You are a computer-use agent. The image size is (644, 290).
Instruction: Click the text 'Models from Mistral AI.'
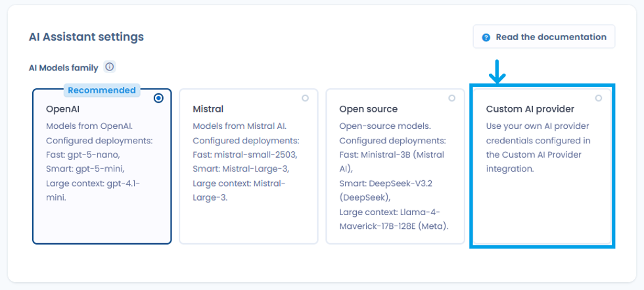tap(239, 126)
